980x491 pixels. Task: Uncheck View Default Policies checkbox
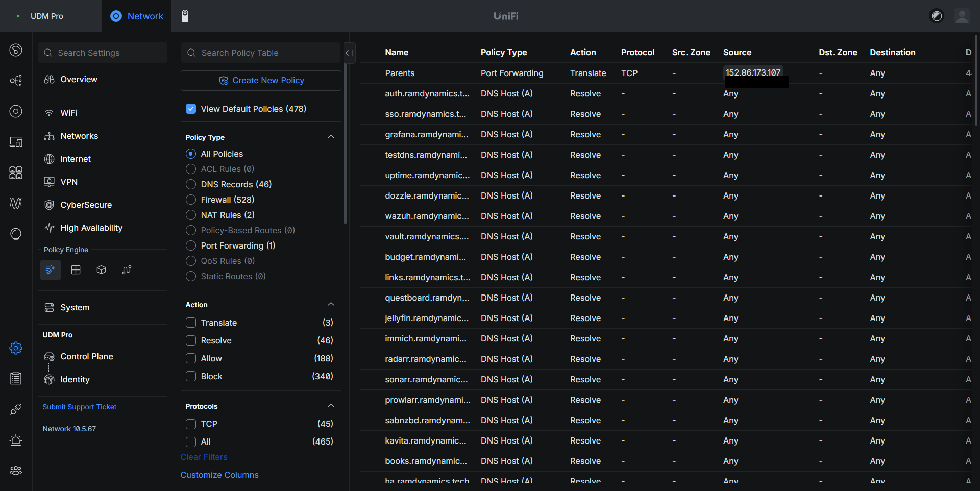click(191, 109)
